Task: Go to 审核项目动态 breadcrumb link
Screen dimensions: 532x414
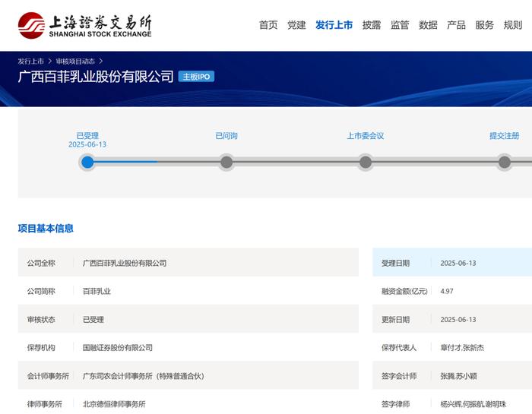Action: (x=75, y=62)
